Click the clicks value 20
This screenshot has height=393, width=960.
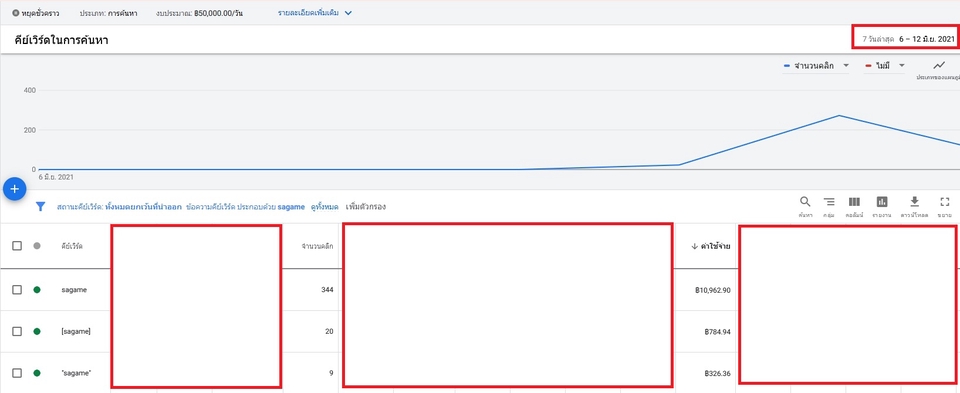(x=329, y=331)
